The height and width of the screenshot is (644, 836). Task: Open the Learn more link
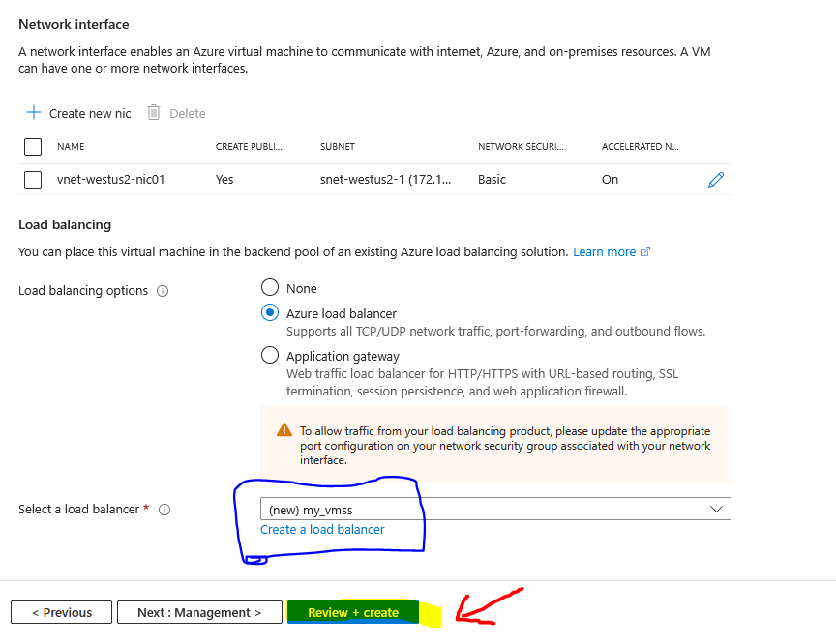click(x=604, y=252)
